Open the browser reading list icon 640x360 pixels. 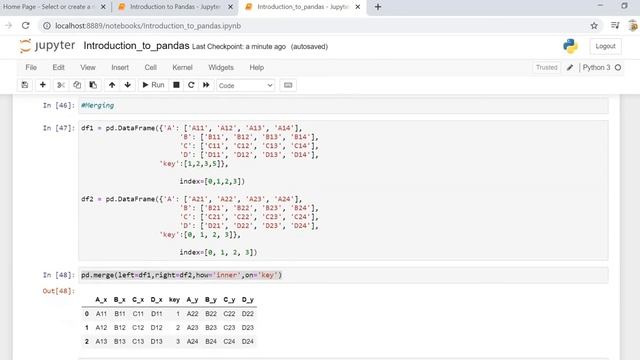coord(615,26)
